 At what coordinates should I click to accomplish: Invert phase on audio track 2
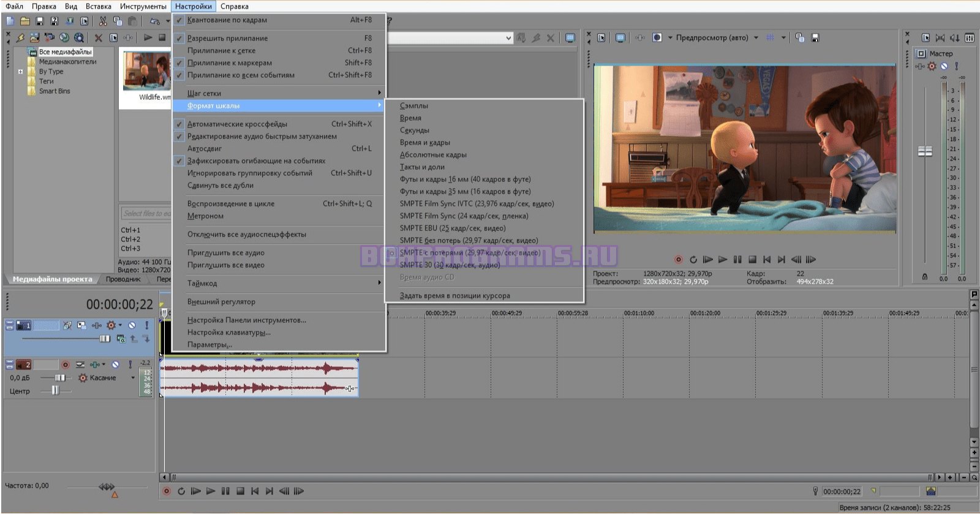pos(80,365)
